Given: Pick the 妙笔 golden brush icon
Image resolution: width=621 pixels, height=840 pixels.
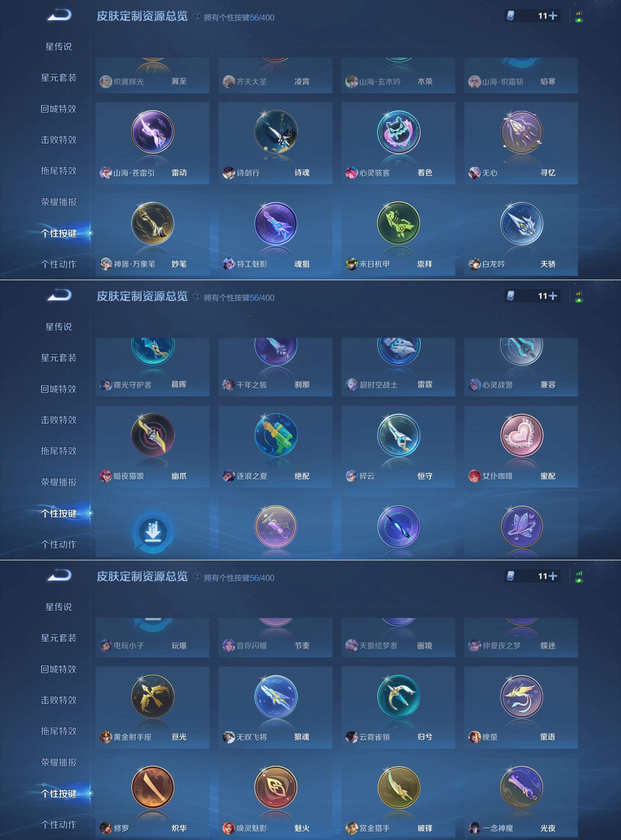Looking at the screenshot, I should (153, 223).
